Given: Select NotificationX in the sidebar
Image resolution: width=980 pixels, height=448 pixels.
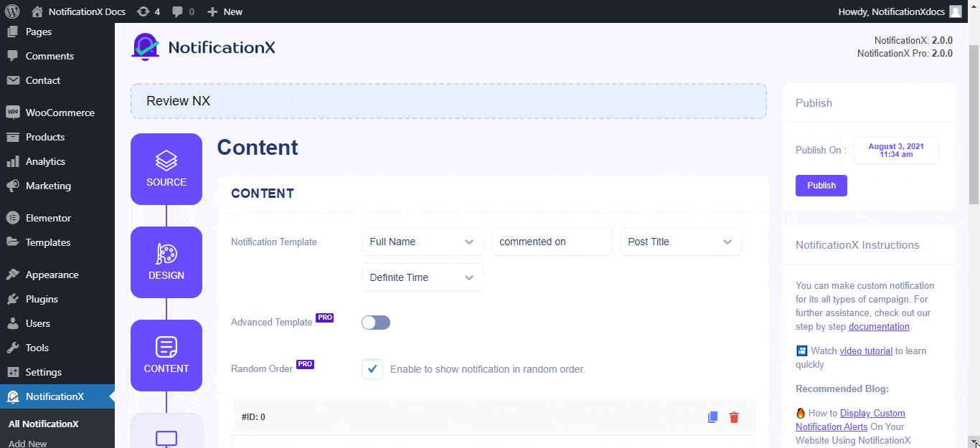Looking at the screenshot, I should coord(57,396).
